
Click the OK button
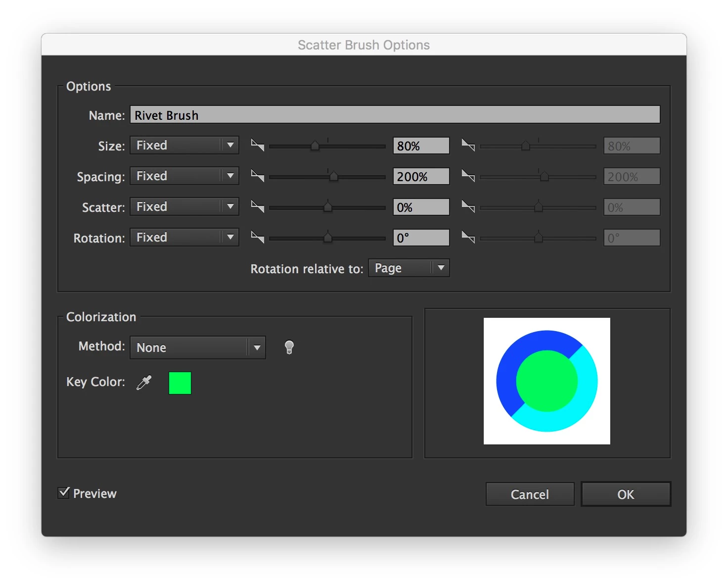tap(626, 494)
